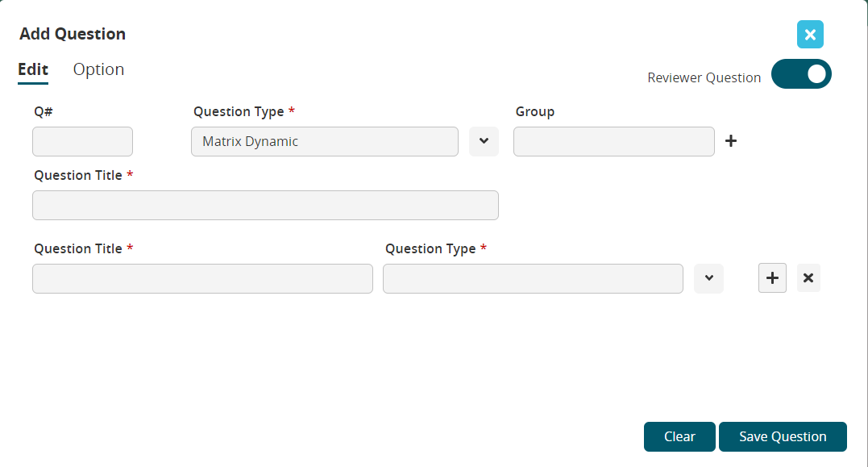The width and height of the screenshot is (868, 467).
Task: Switch to the Edit tab
Action: [x=33, y=69]
